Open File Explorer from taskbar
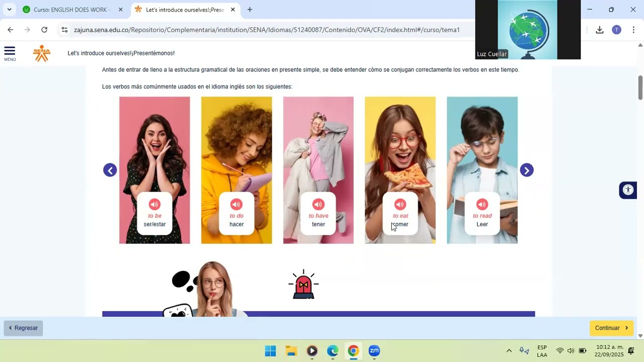Image resolution: width=644 pixels, height=362 pixels. (291, 351)
